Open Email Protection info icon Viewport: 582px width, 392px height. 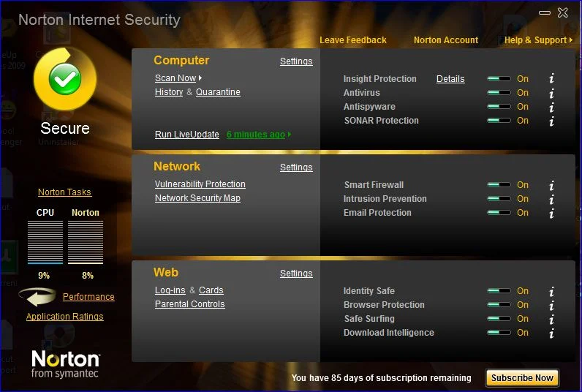click(551, 213)
